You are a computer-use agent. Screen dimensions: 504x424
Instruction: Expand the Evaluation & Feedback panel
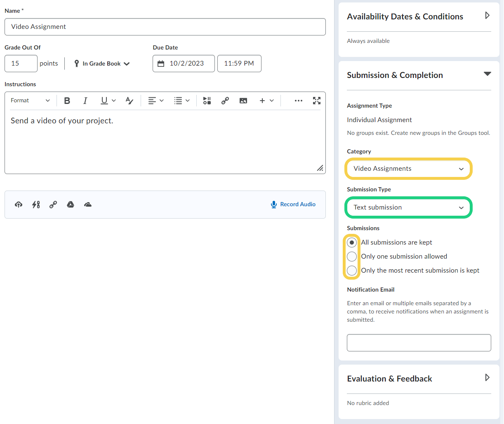(487, 378)
